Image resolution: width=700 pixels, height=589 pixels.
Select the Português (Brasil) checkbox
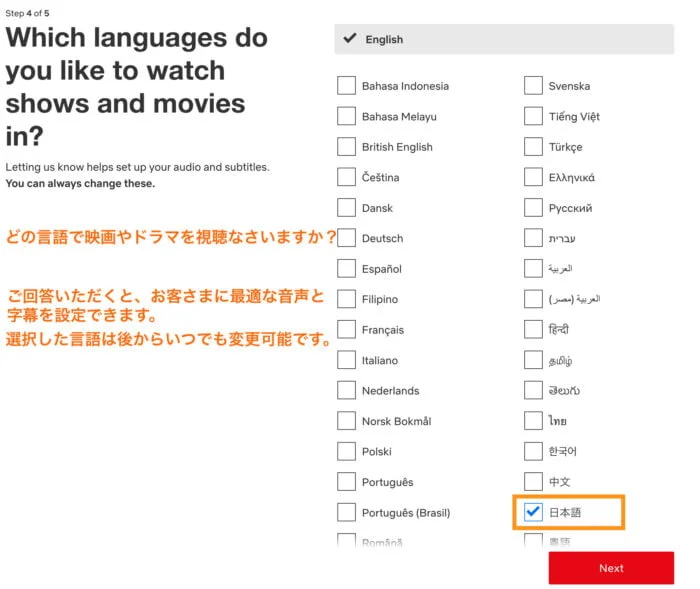pos(347,512)
